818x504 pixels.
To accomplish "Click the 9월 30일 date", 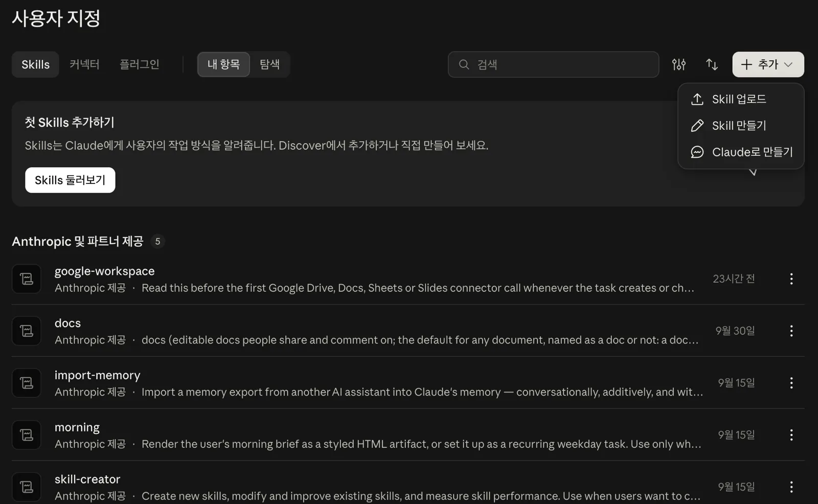I will coord(735,331).
